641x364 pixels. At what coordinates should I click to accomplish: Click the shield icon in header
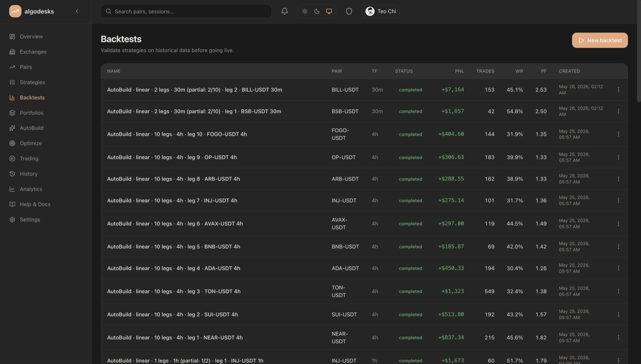coord(349,11)
